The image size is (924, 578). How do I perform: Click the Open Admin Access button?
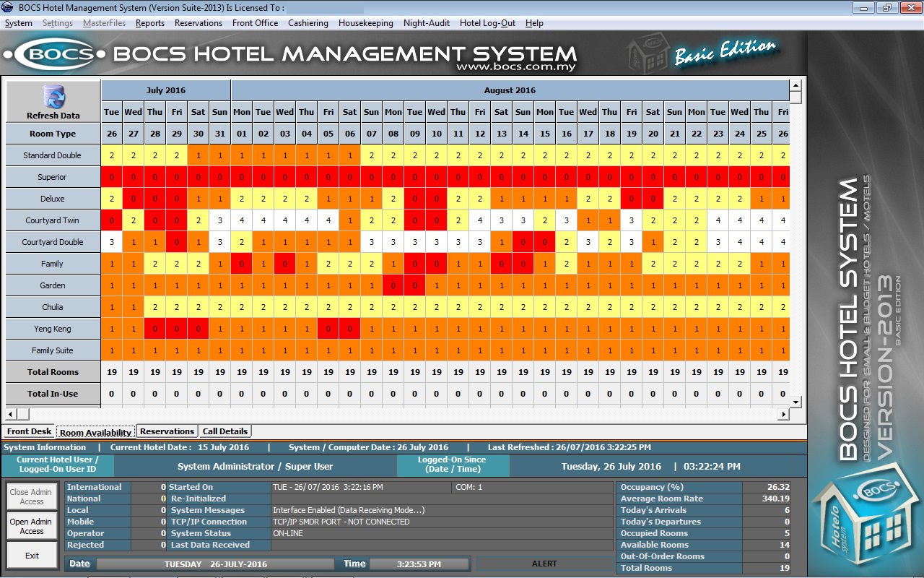[31, 526]
